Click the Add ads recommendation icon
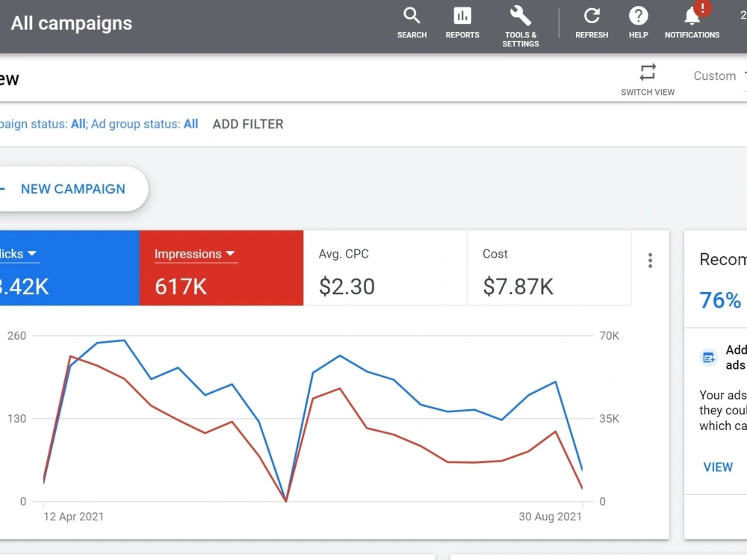Viewport: 747px width, 560px height. 708,357
